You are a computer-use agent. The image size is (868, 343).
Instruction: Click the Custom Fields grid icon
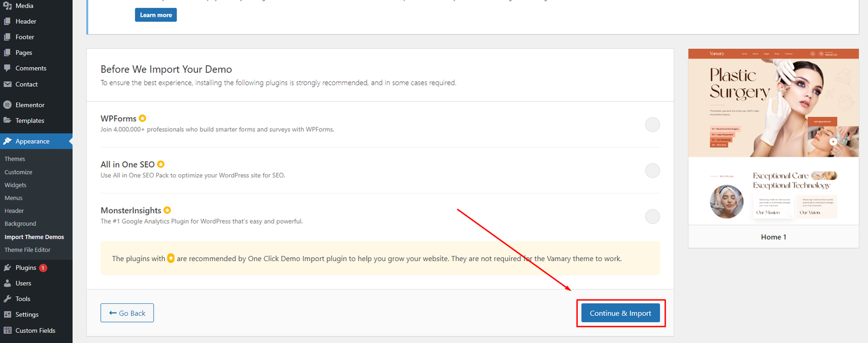click(x=8, y=330)
